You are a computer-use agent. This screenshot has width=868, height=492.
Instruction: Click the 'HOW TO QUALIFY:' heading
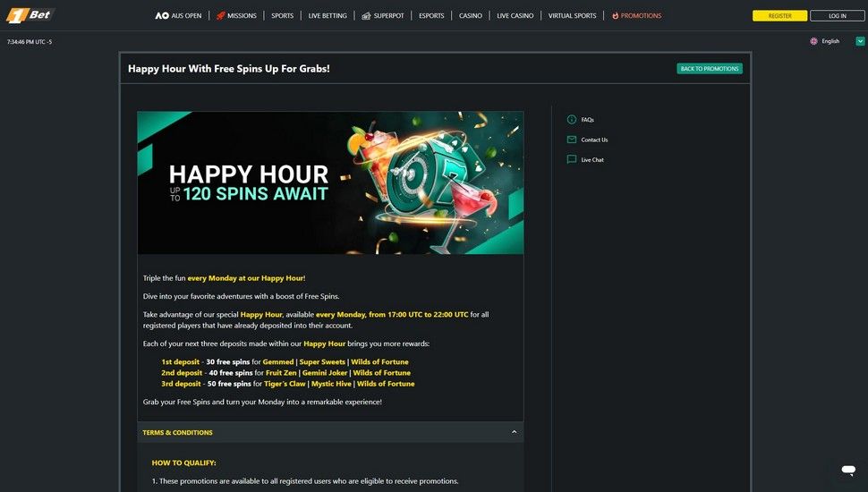[183, 462]
